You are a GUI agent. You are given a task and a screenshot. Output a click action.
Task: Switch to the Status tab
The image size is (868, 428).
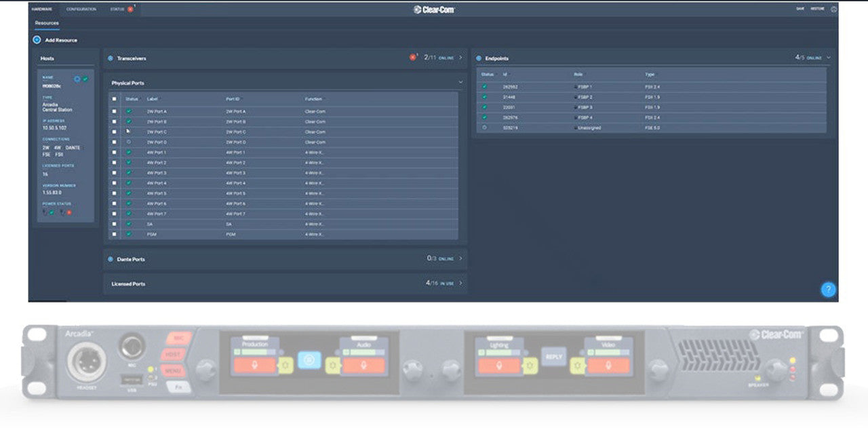pos(117,9)
